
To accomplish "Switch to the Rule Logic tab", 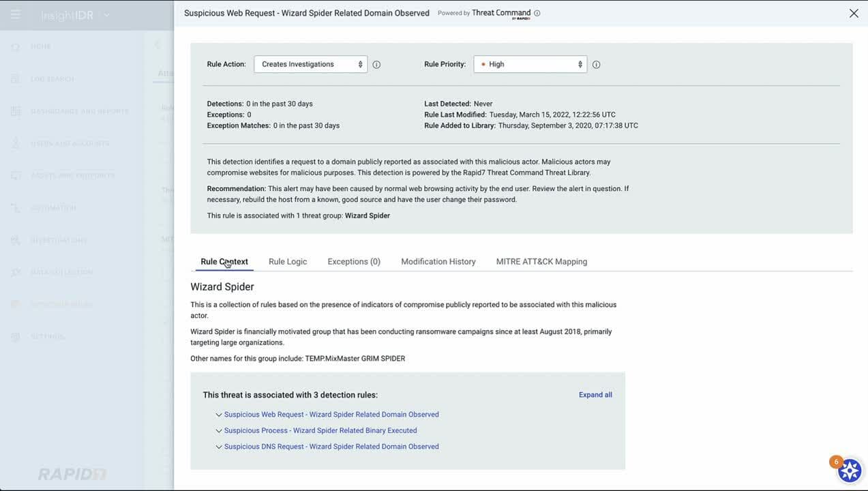I will coord(288,262).
